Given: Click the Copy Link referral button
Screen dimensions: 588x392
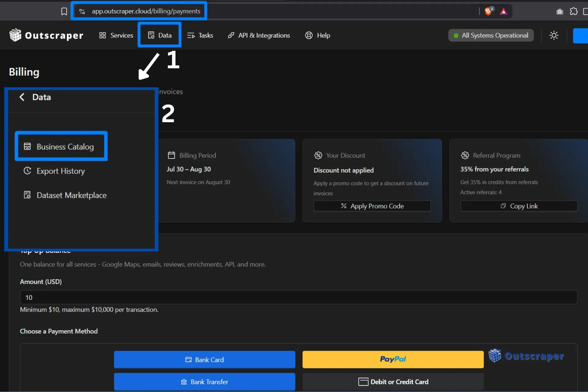Looking at the screenshot, I should (x=519, y=206).
